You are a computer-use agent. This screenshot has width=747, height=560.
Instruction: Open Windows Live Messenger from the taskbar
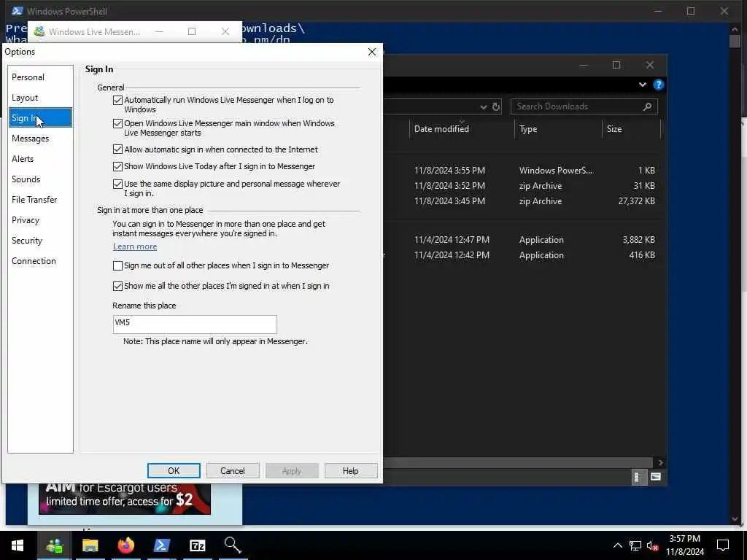tap(54, 545)
